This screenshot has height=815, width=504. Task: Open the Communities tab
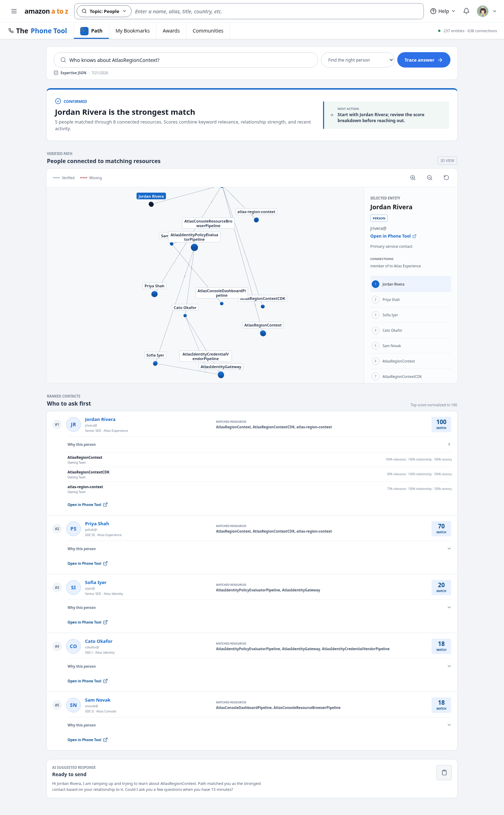pyautogui.click(x=208, y=31)
